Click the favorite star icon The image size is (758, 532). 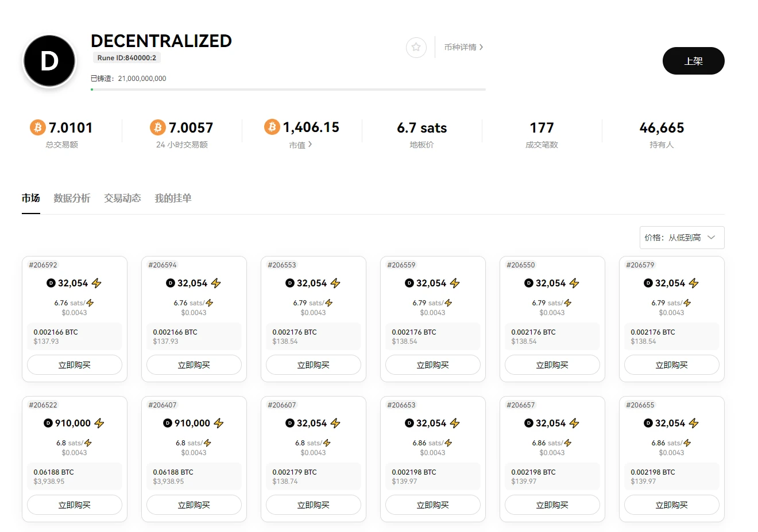click(x=416, y=47)
